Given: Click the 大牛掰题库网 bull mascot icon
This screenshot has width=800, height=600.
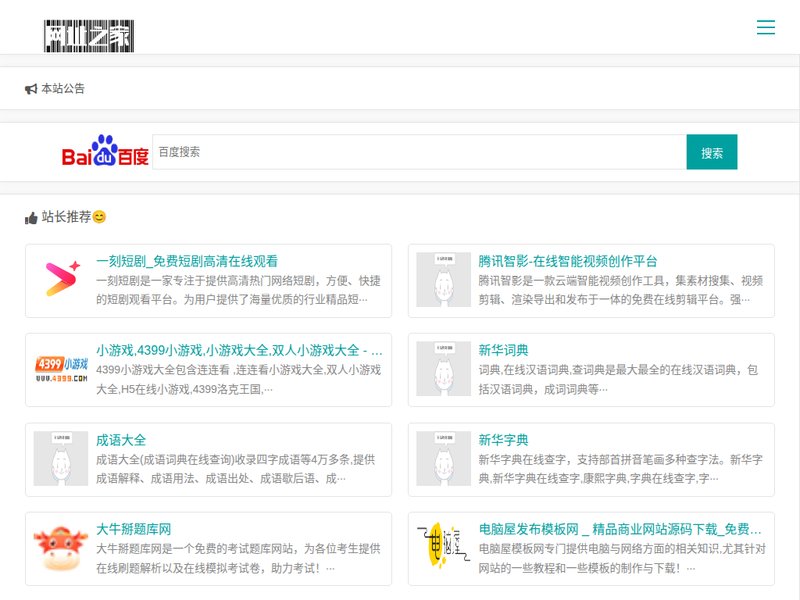Looking at the screenshot, I should click(x=61, y=548).
